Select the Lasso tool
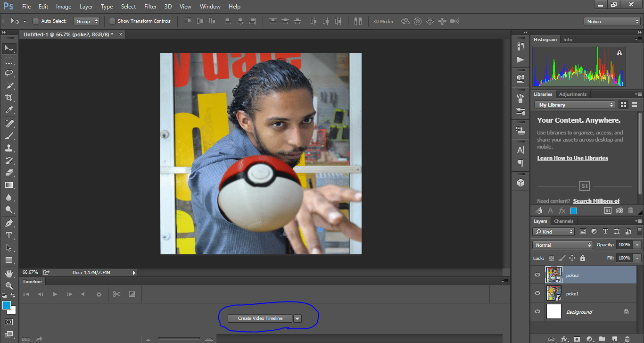 tap(9, 73)
